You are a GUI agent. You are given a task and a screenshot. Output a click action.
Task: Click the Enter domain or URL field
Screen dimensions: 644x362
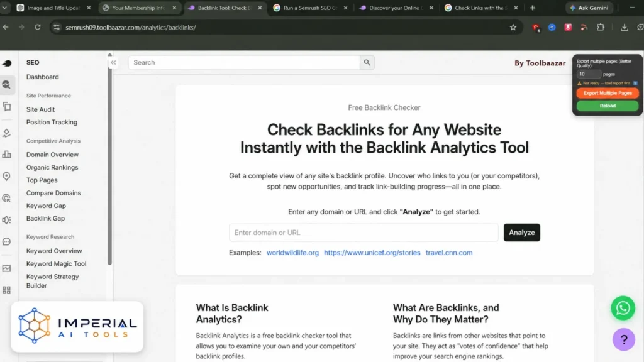coord(364,233)
